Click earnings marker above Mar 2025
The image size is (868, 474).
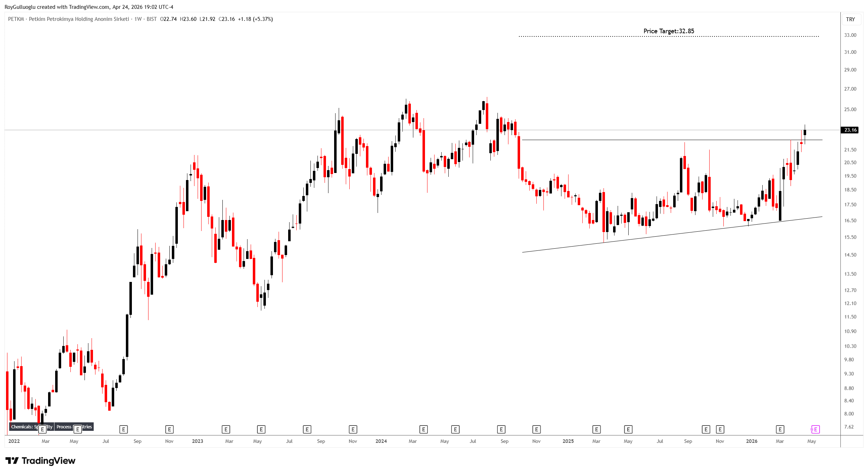[x=596, y=429]
